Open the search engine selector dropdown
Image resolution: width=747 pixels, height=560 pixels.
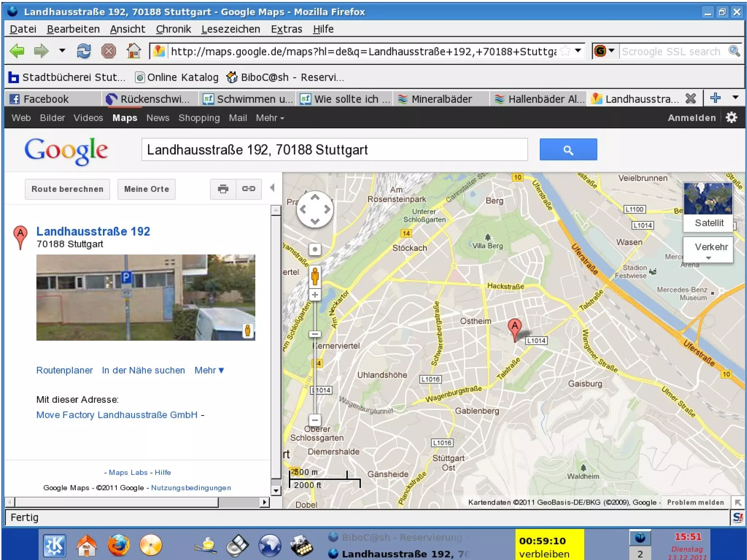pyautogui.click(x=605, y=51)
